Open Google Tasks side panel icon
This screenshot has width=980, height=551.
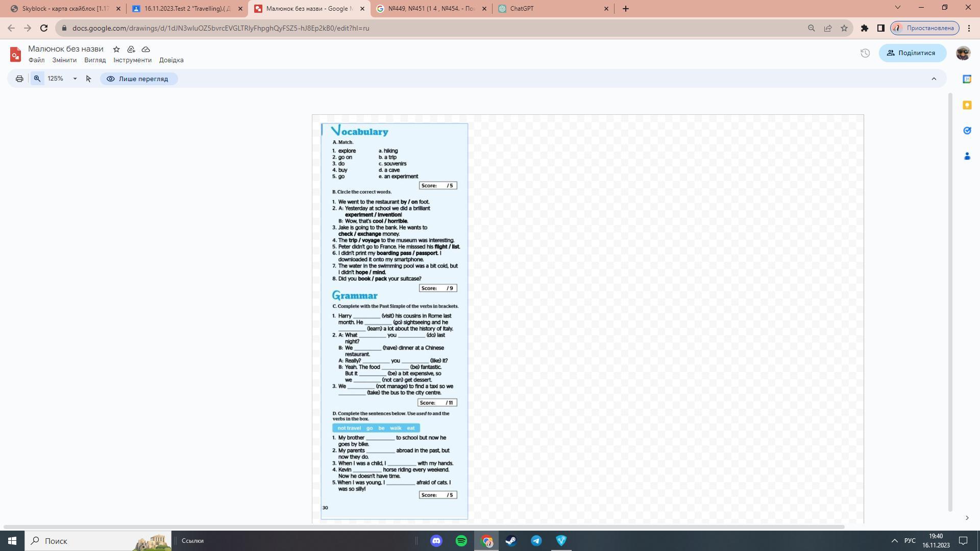tap(967, 131)
